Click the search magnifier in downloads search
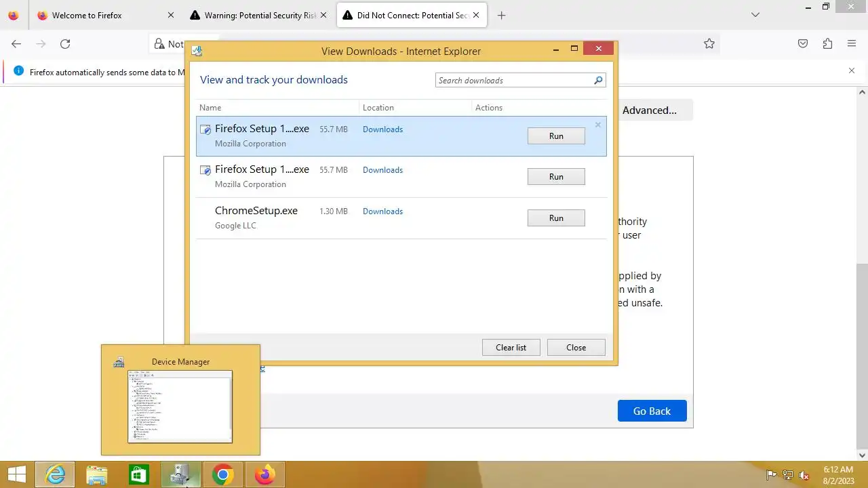This screenshot has height=488, width=868. (598, 80)
